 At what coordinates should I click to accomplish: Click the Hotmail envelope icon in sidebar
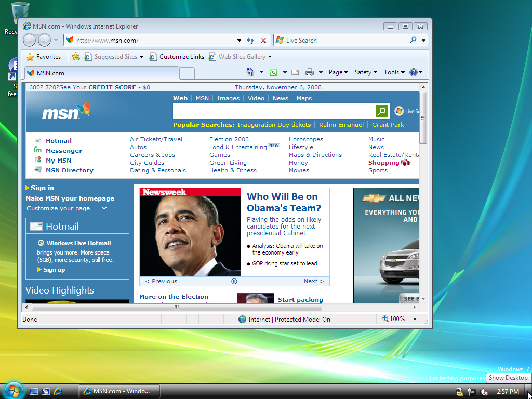36,227
